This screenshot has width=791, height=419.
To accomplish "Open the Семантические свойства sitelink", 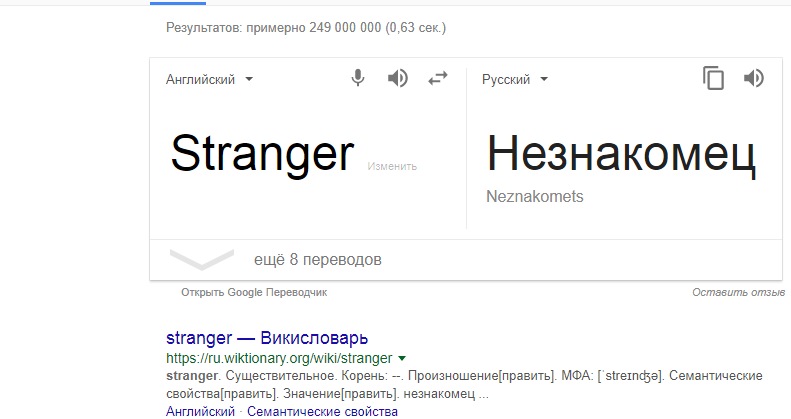I will (322, 411).
